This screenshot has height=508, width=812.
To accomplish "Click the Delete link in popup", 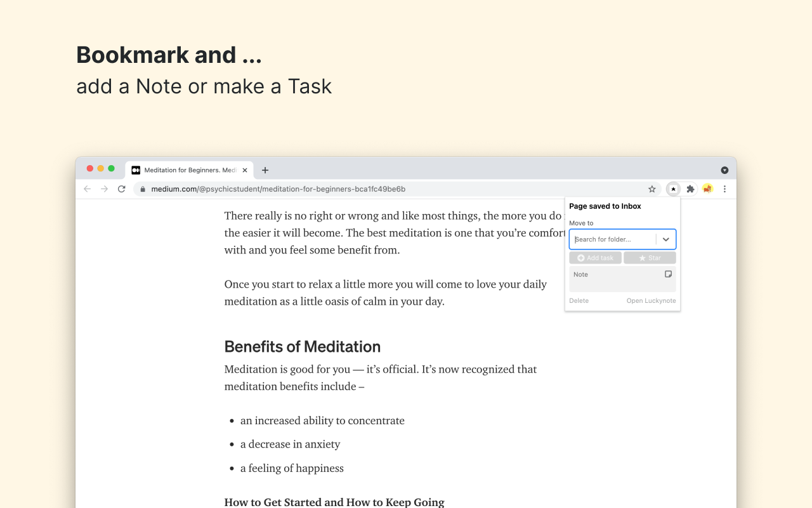I will point(579,300).
